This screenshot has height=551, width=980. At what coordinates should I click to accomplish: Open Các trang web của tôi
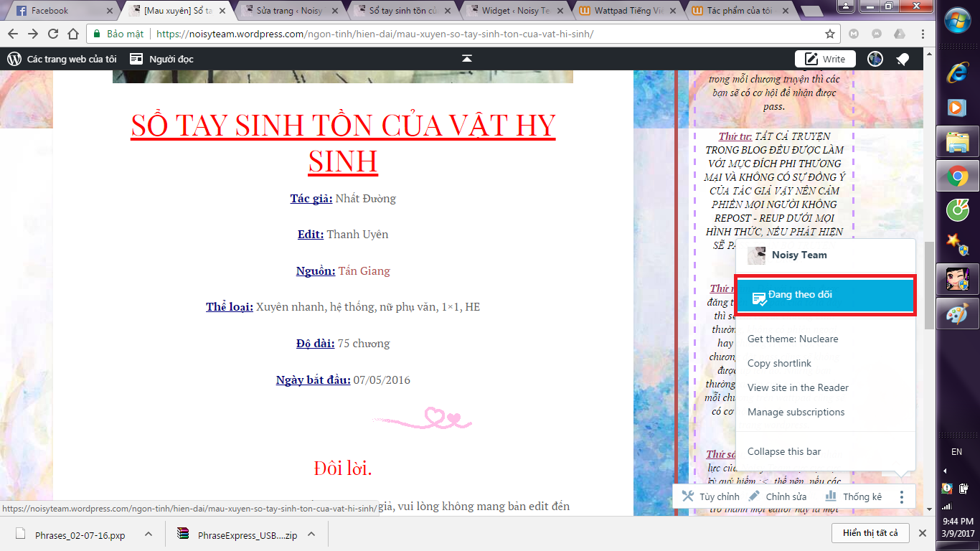[62, 59]
